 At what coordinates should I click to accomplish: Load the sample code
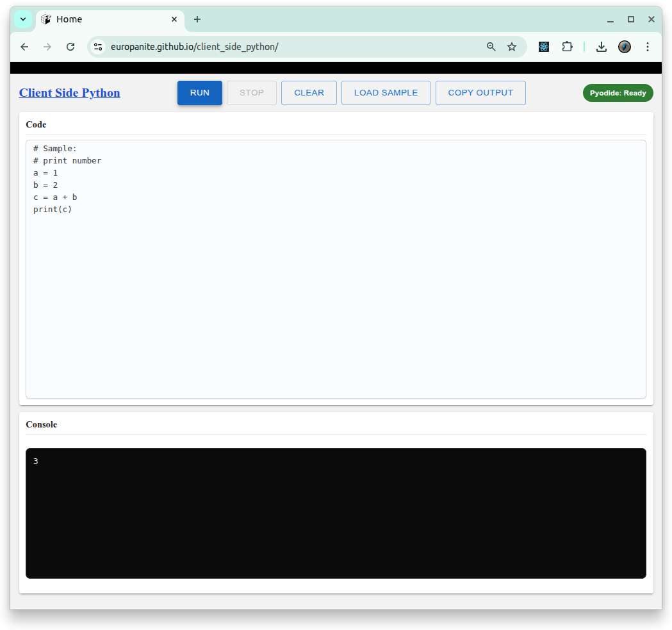(386, 93)
